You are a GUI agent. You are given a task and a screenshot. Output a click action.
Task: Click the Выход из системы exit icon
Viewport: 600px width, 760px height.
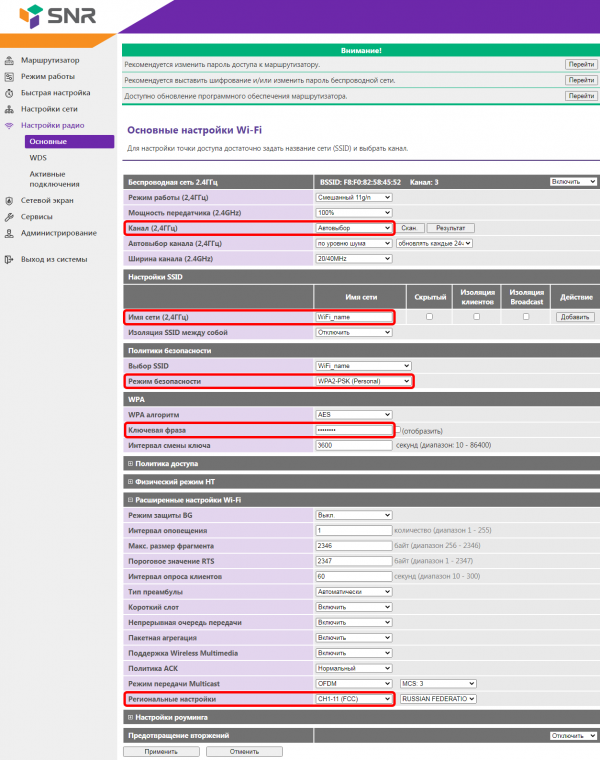pos(9,259)
